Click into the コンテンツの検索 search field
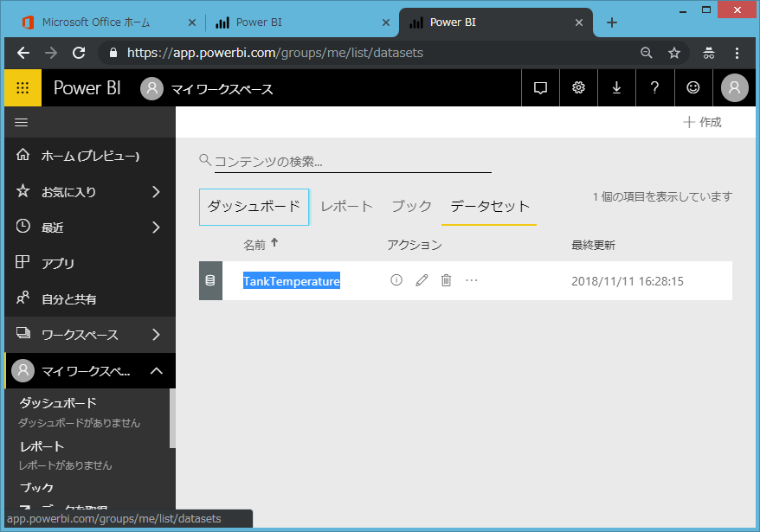Image resolution: width=760 pixels, height=532 pixels. click(x=353, y=162)
